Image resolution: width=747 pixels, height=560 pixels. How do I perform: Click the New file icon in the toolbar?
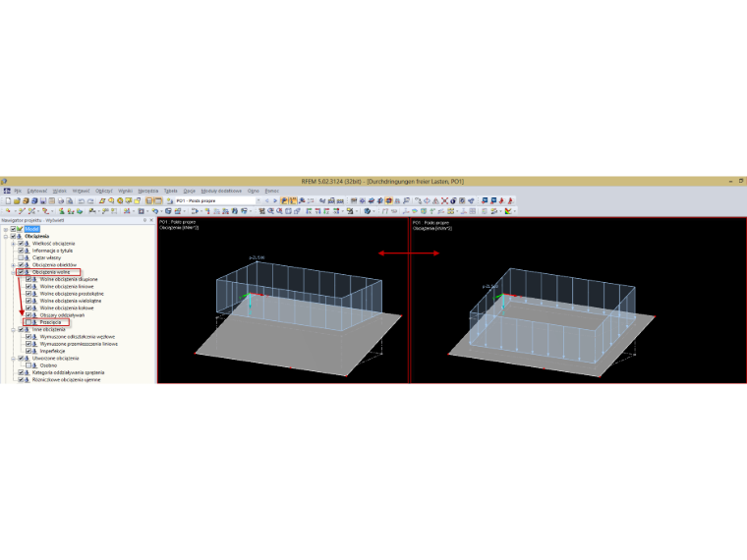tap(8, 201)
